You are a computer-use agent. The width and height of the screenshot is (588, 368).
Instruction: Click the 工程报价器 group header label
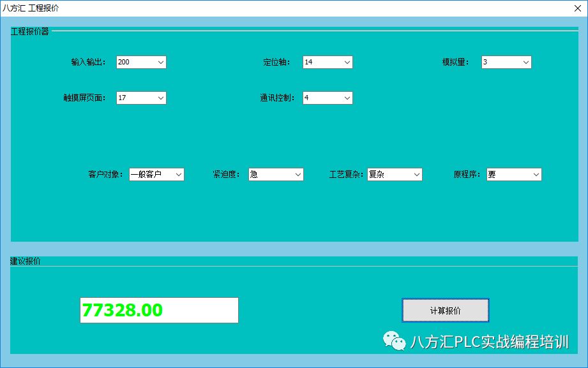click(29, 31)
